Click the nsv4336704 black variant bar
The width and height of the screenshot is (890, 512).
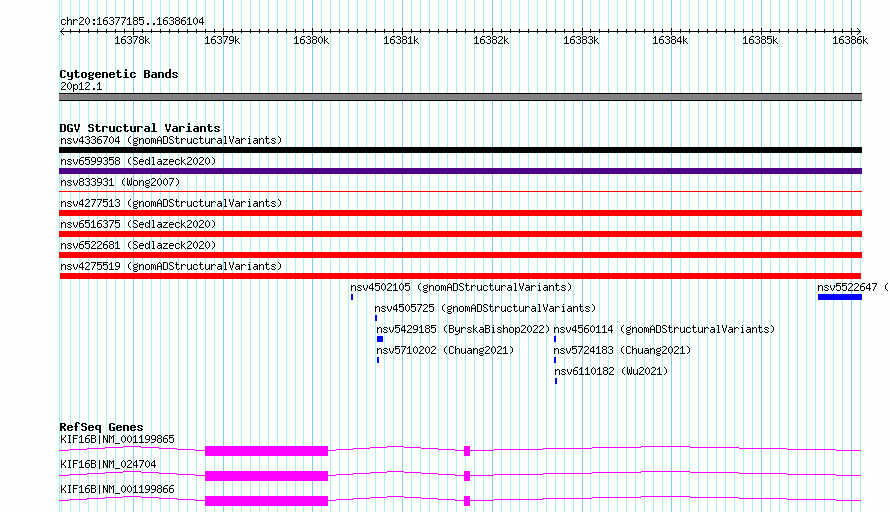tap(460, 150)
